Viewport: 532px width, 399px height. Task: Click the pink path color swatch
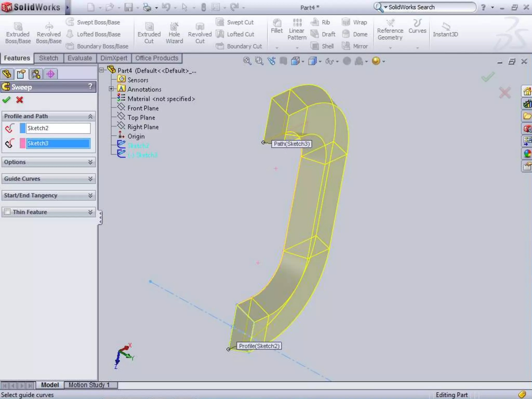point(23,143)
